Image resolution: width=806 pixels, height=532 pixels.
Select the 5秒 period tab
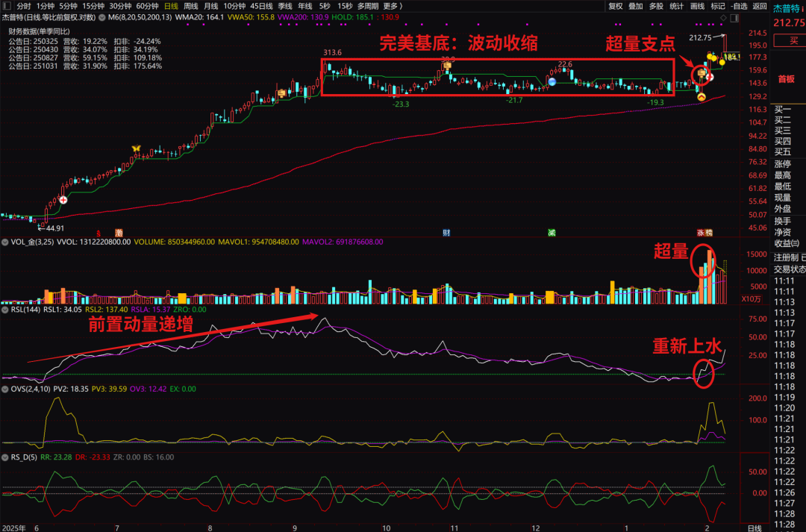(x=325, y=6)
